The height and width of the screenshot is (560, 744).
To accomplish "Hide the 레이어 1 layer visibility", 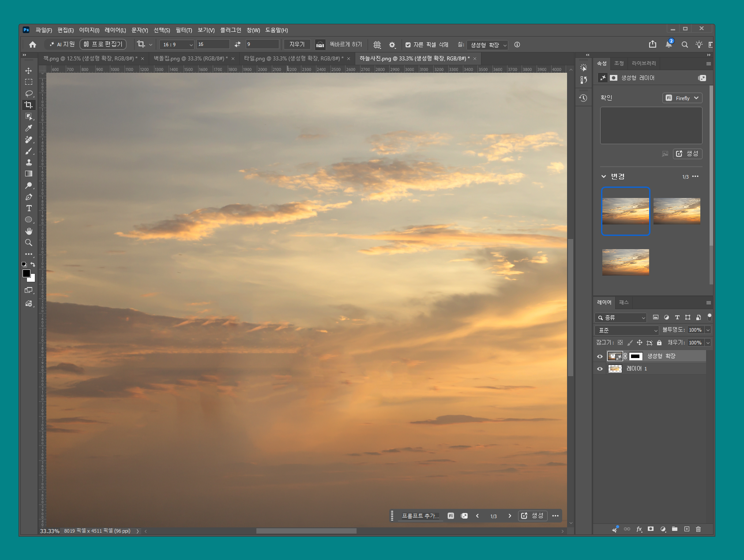I will pos(600,369).
